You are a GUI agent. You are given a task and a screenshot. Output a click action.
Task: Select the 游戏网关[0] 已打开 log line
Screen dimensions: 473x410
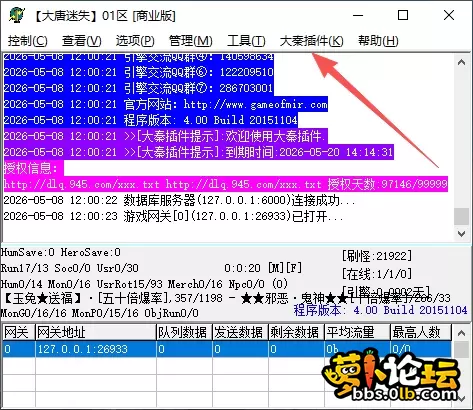[x=173, y=216]
